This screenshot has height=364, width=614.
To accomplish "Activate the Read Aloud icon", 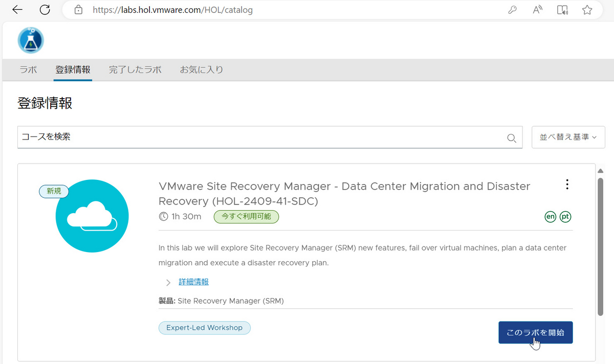I will [x=537, y=10].
